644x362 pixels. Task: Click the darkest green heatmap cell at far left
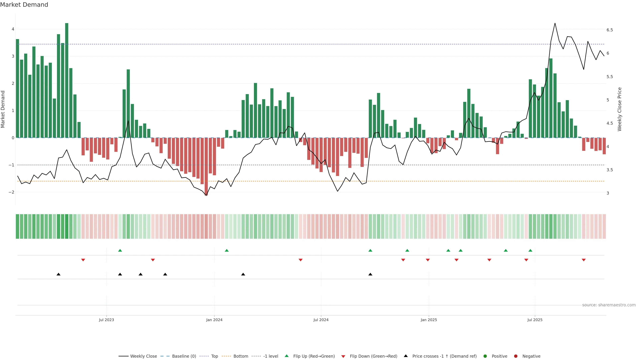point(67,226)
